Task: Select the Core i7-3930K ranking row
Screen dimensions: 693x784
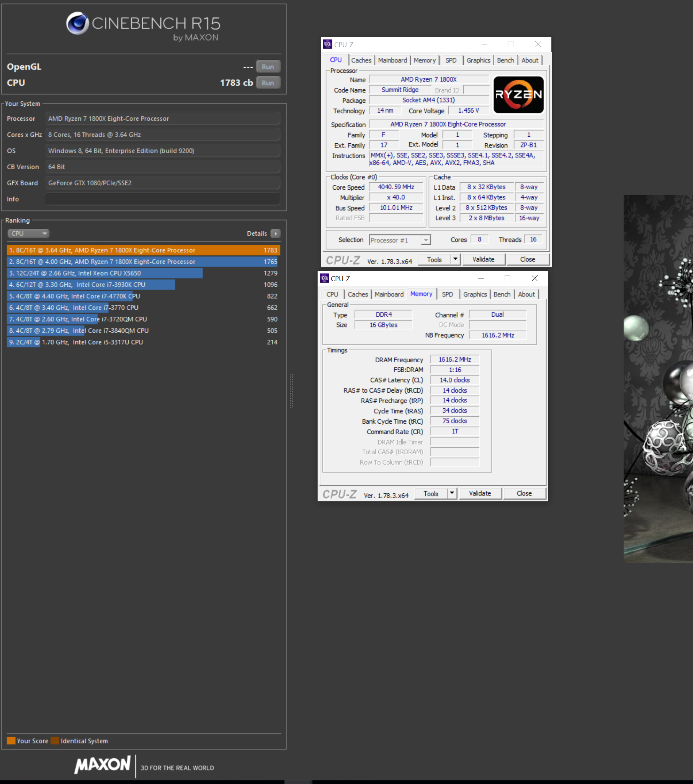Action: (144, 285)
